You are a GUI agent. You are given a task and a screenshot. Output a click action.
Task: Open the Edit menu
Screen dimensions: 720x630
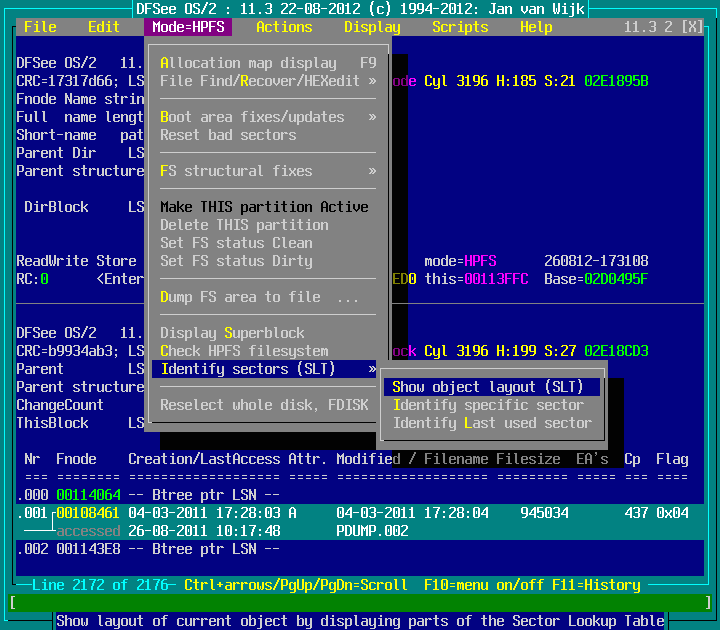(104, 27)
